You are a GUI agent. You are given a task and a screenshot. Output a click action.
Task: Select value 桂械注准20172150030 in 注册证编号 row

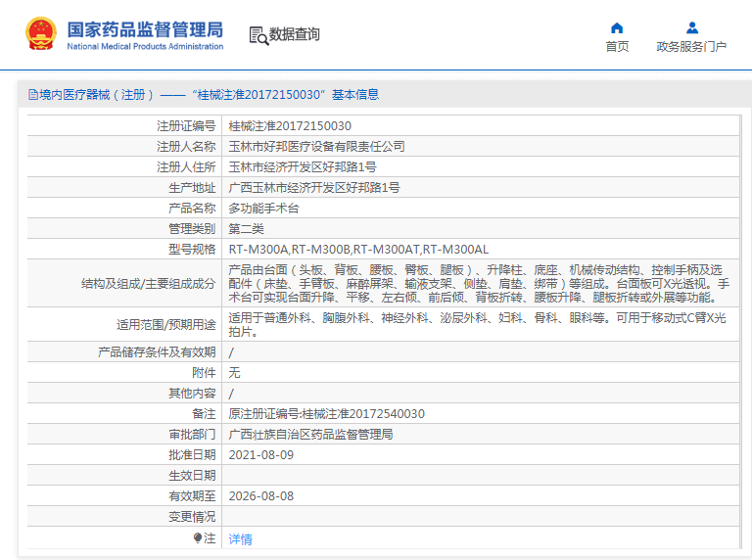(x=290, y=126)
